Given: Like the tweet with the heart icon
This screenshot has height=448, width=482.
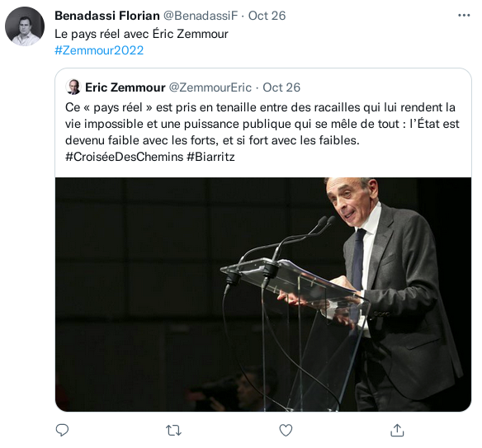Looking at the screenshot, I should click(286, 430).
